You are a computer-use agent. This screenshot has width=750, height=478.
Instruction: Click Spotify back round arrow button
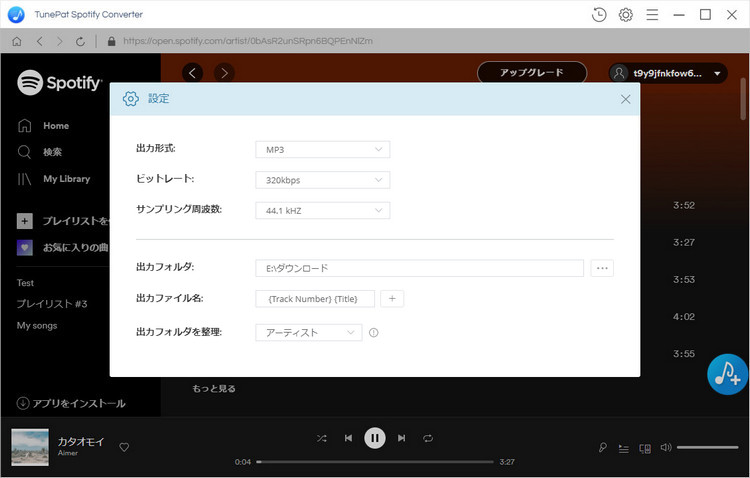point(192,73)
